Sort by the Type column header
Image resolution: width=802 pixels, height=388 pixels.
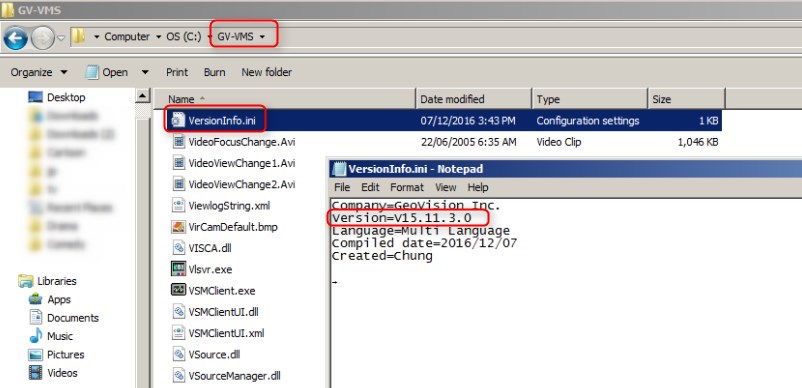tap(589, 99)
